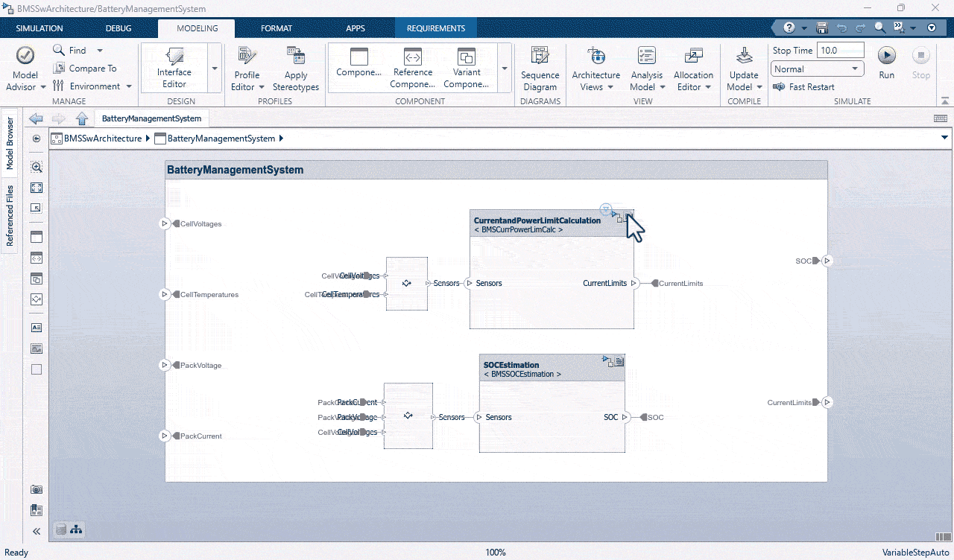Image resolution: width=954 pixels, height=560 pixels.
Task: Toggle Fast Restart
Action: click(x=803, y=86)
